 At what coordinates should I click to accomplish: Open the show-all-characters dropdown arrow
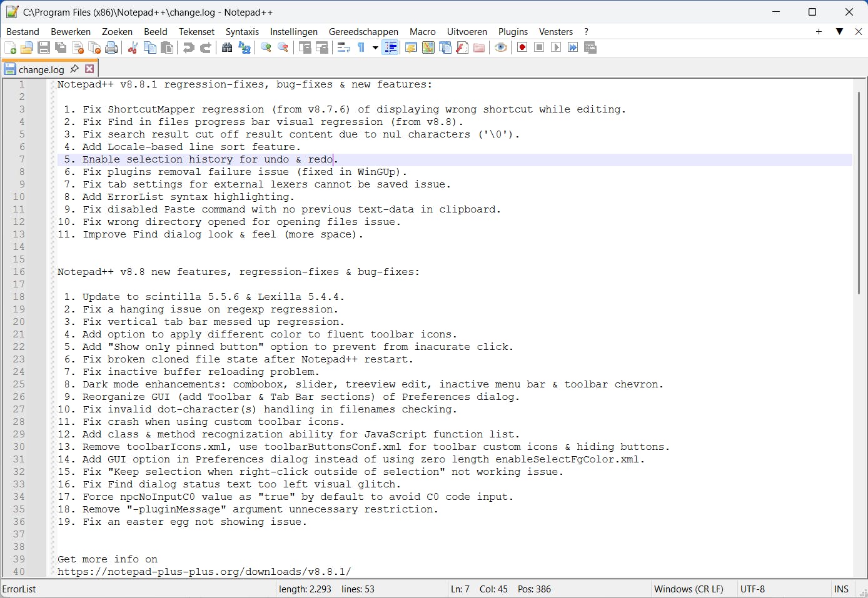pyautogui.click(x=375, y=47)
